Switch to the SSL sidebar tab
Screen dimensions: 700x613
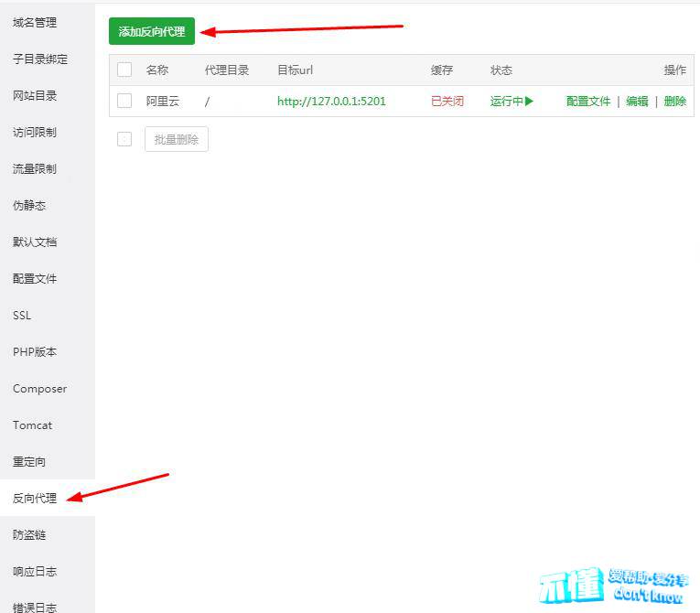[x=22, y=316]
